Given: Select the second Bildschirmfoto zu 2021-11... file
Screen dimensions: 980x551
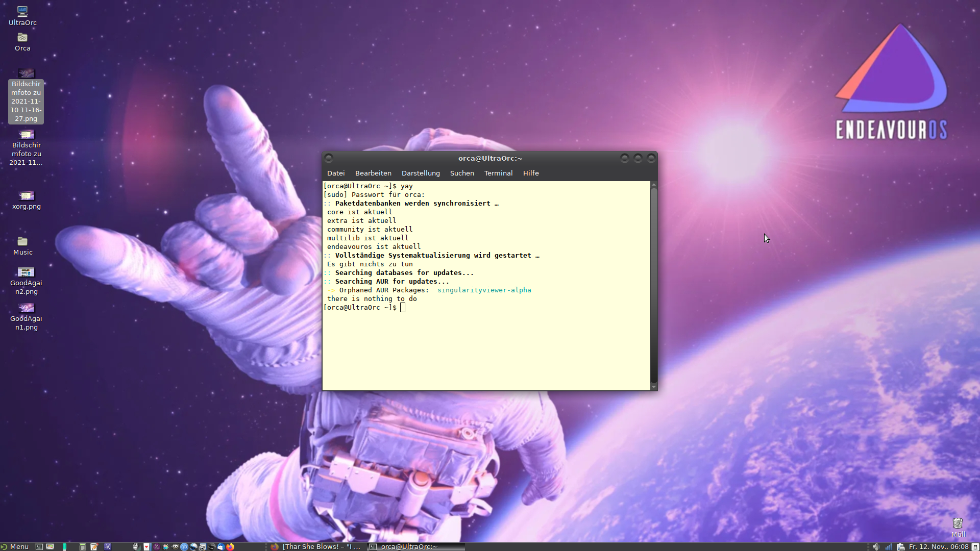Looking at the screenshot, I should [x=26, y=148].
